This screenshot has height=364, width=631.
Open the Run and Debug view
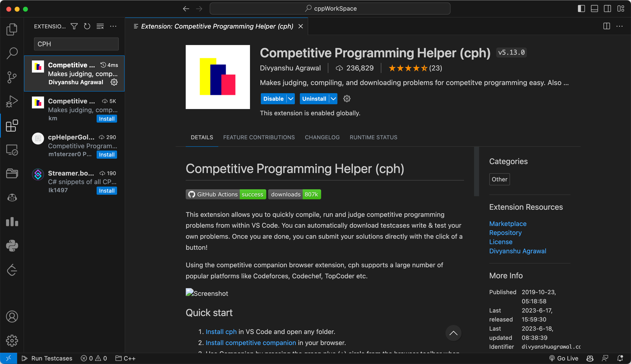click(12, 101)
